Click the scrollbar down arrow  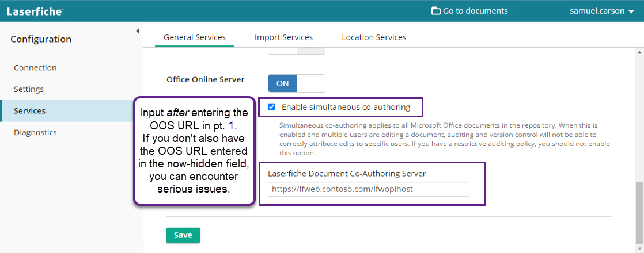point(639,248)
